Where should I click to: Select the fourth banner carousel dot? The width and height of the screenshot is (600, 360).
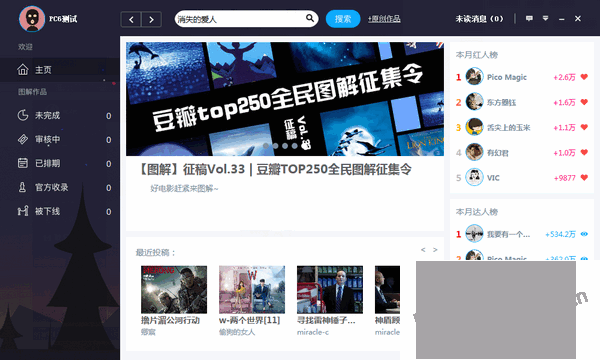pos(295,146)
